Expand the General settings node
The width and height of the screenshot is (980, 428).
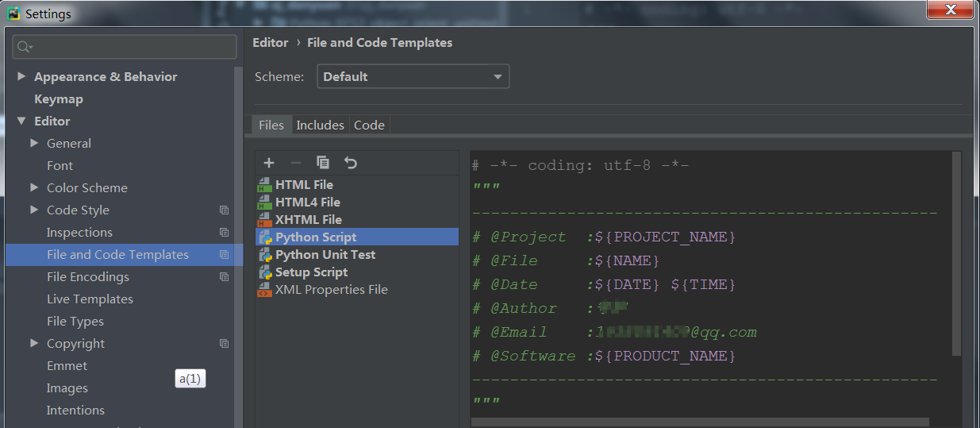pos(34,143)
